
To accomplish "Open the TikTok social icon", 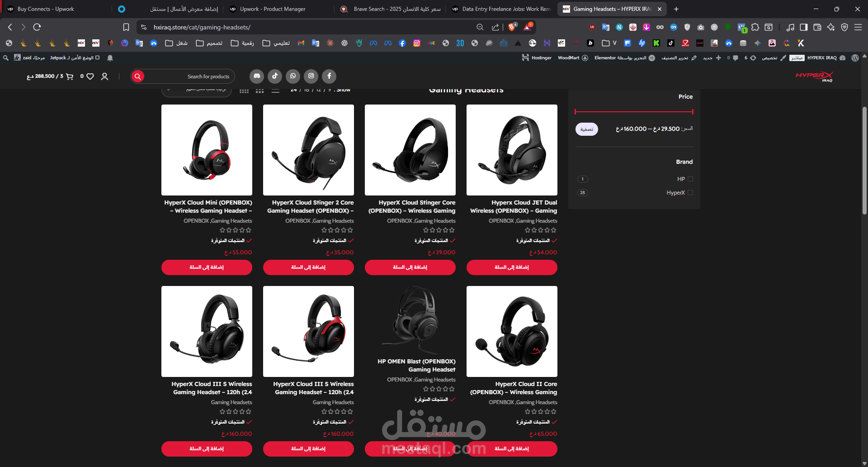I will (x=275, y=76).
